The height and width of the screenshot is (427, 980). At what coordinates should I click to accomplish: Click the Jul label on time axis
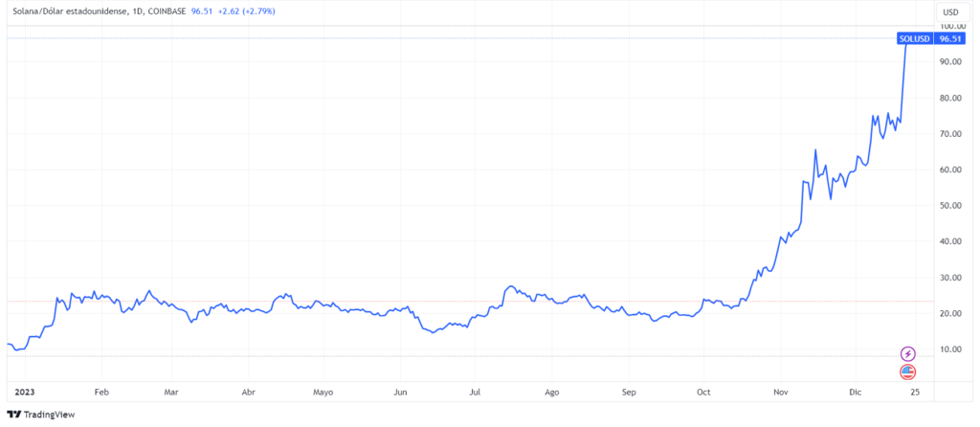(x=475, y=392)
